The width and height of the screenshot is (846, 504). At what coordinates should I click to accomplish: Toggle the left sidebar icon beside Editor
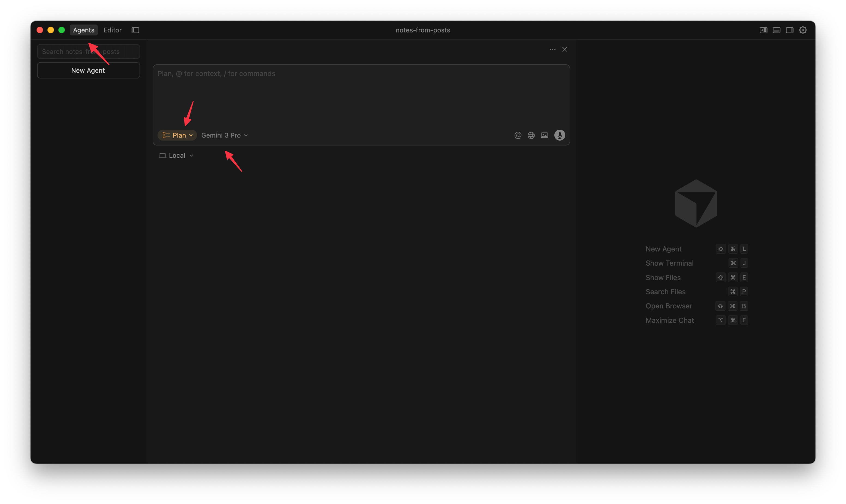[135, 30]
